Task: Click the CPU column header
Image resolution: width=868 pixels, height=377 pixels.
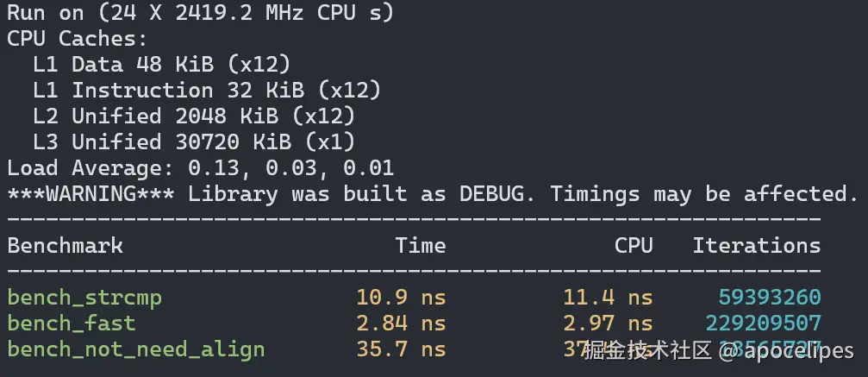Action: pos(634,246)
